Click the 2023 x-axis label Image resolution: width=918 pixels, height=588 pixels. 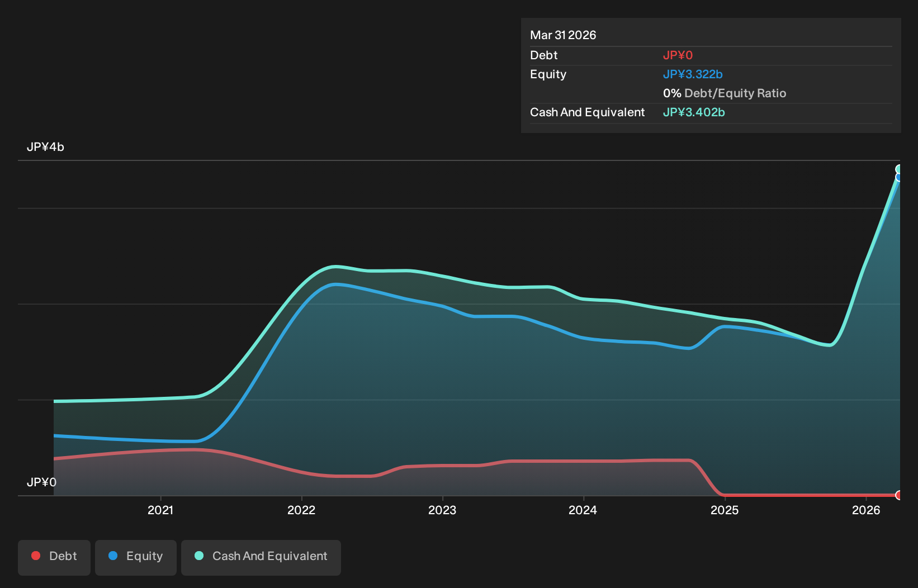pyautogui.click(x=442, y=510)
